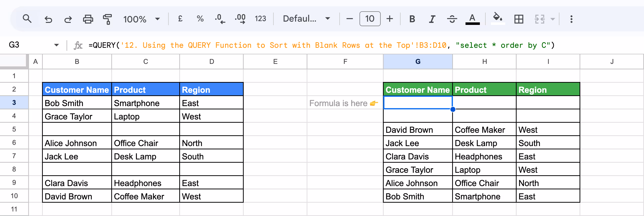Viewport: 644px width, 216px height.
Task: Open more number formats 123
Action: tap(260, 19)
